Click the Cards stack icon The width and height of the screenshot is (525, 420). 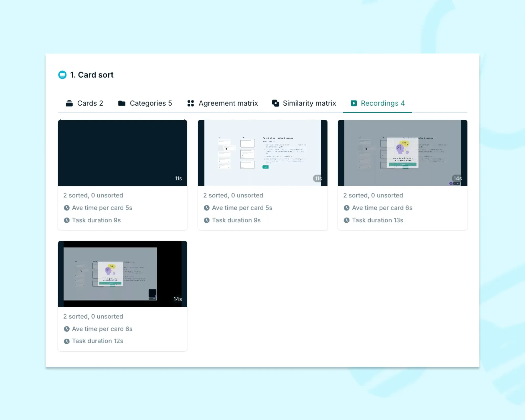(69, 103)
